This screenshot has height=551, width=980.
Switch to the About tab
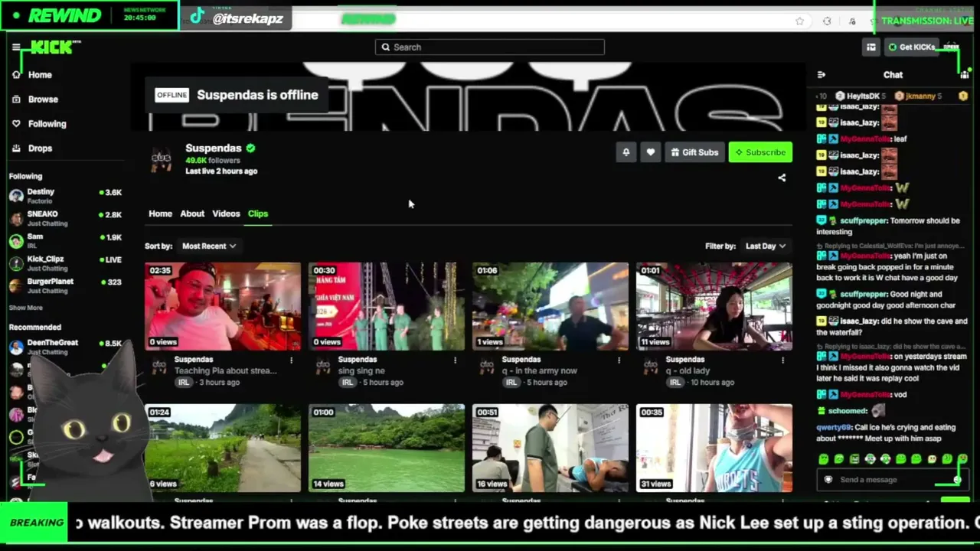(192, 214)
